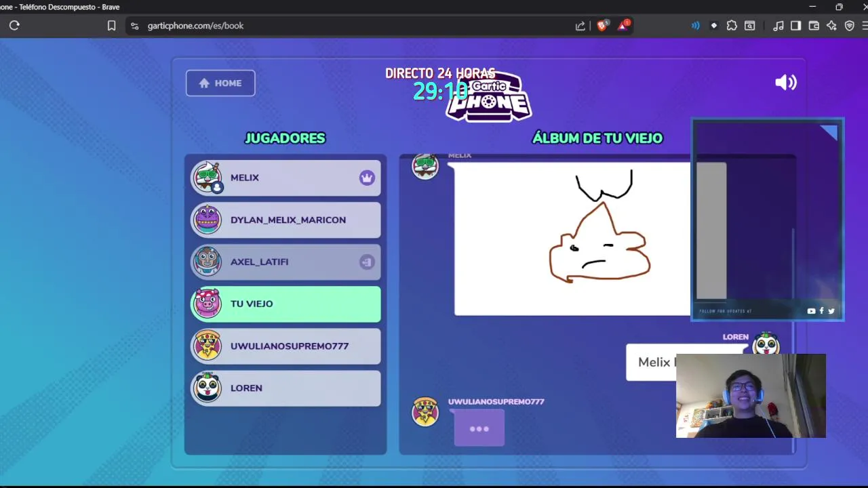Click the panda avatar beside LOREN in list

[208, 387]
